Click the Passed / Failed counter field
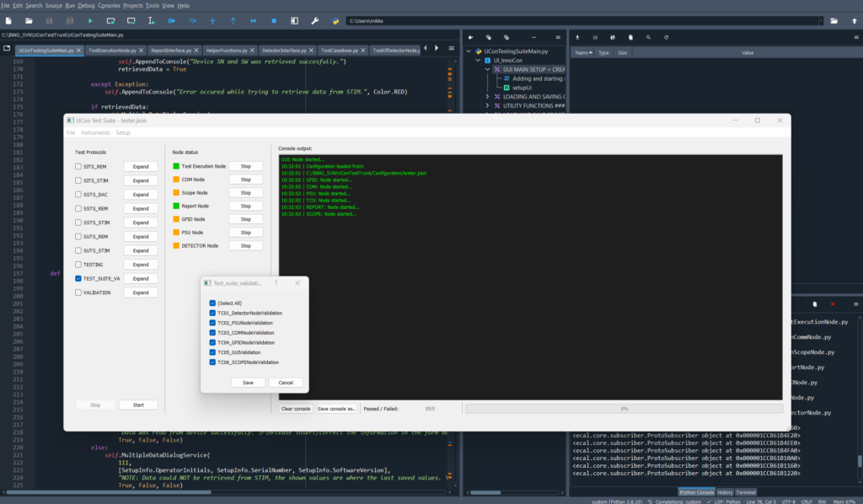The height and width of the screenshot is (504, 863). pyautogui.click(x=430, y=408)
